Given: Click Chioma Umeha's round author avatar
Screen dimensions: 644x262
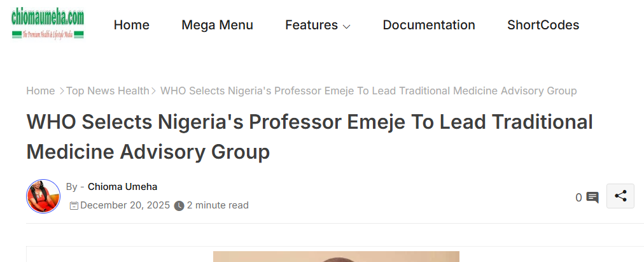Looking at the screenshot, I should (43, 196).
